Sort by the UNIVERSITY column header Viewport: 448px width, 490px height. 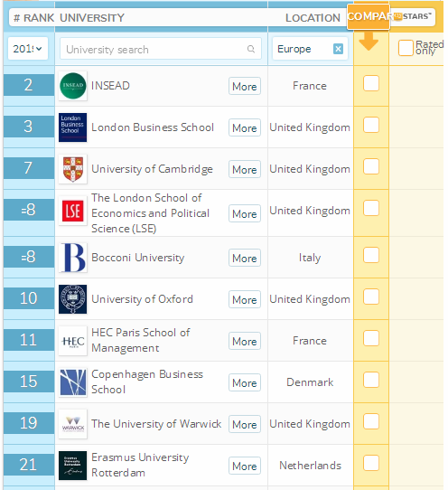[92, 18]
